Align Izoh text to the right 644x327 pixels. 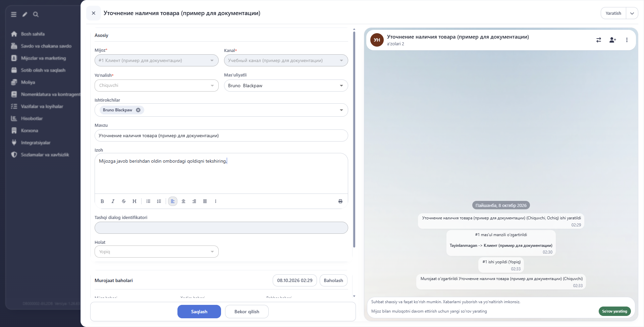point(194,201)
